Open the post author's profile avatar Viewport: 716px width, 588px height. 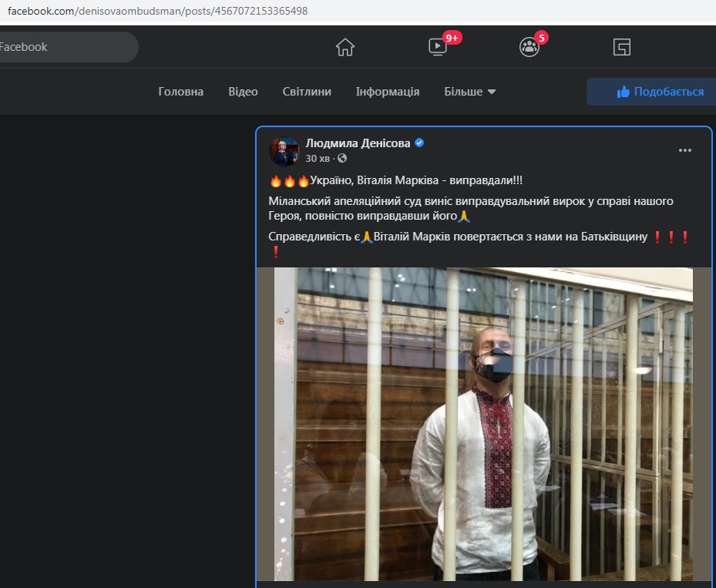[284, 151]
